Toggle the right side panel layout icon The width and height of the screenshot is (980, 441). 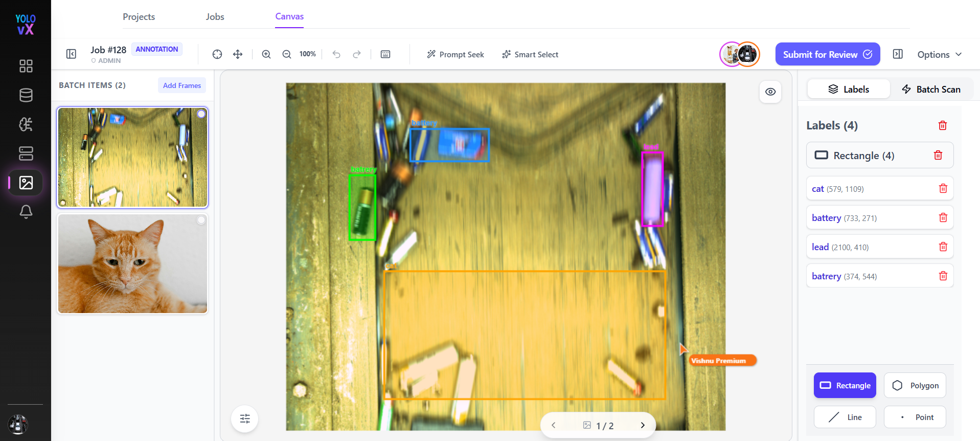click(898, 54)
